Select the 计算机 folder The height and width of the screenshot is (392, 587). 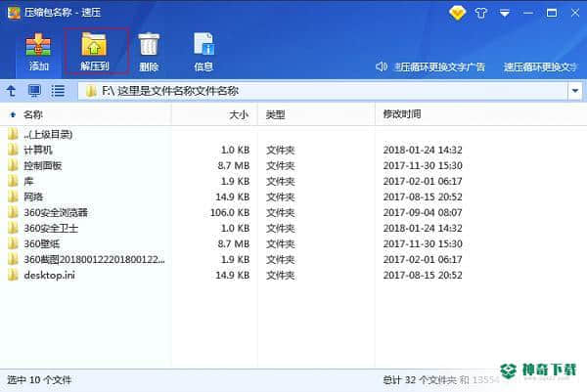(38, 150)
